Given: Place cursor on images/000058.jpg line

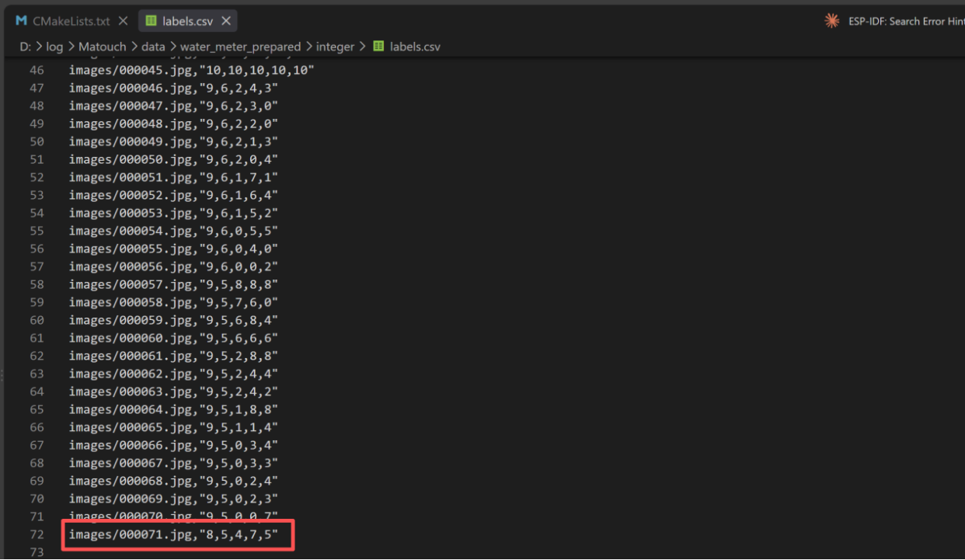Looking at the screenshot, I should [173, 302].
